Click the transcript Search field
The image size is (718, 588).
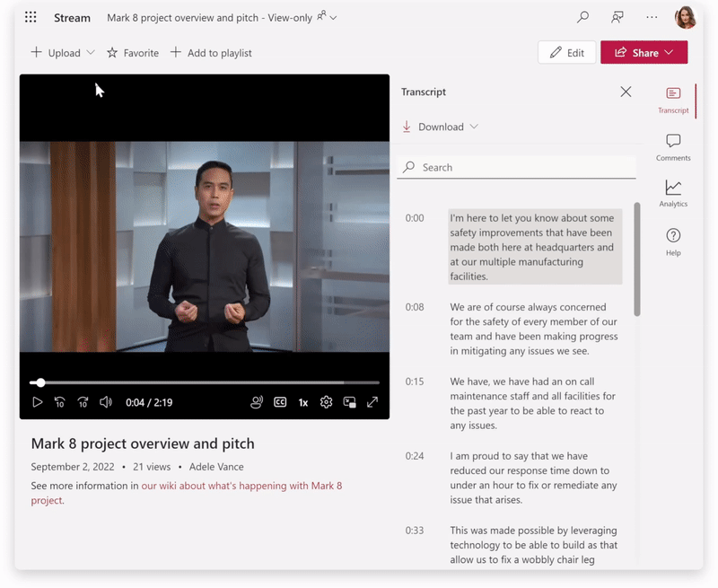click(516, 167)
